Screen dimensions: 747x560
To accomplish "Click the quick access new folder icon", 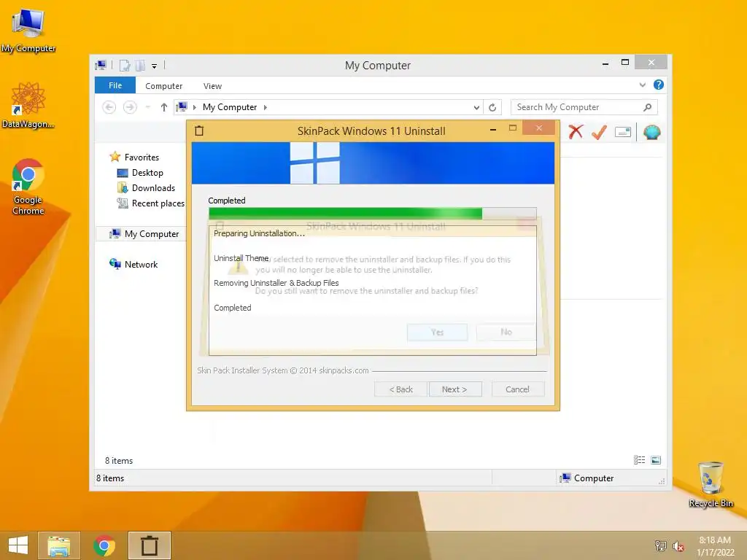I will [140, 66].
